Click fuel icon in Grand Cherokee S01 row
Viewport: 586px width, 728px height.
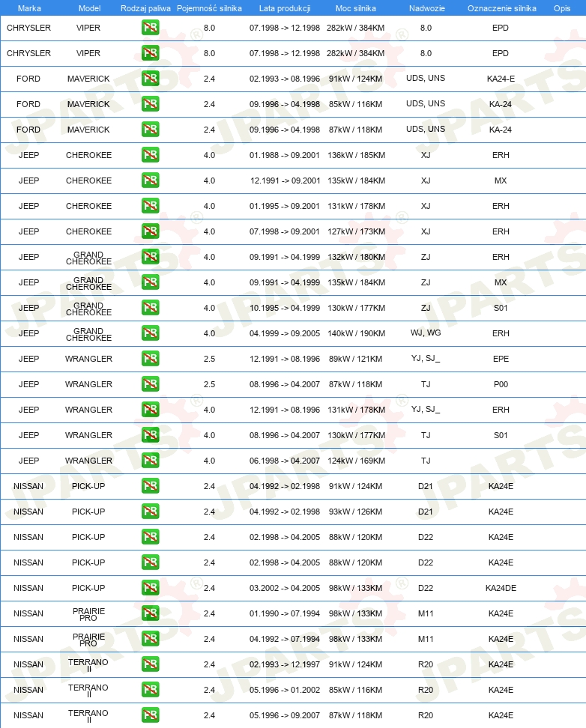pos(150,308)
